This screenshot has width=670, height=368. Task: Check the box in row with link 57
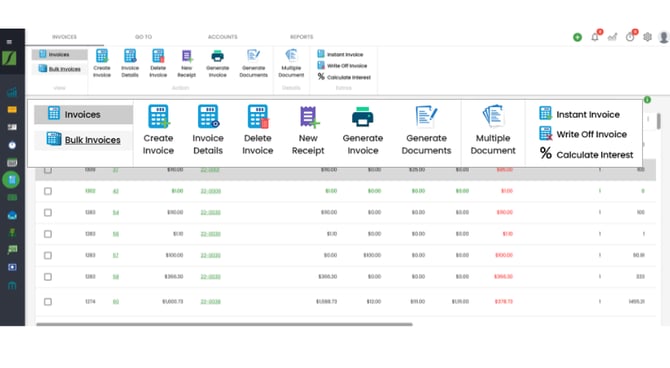click(48, 255)
